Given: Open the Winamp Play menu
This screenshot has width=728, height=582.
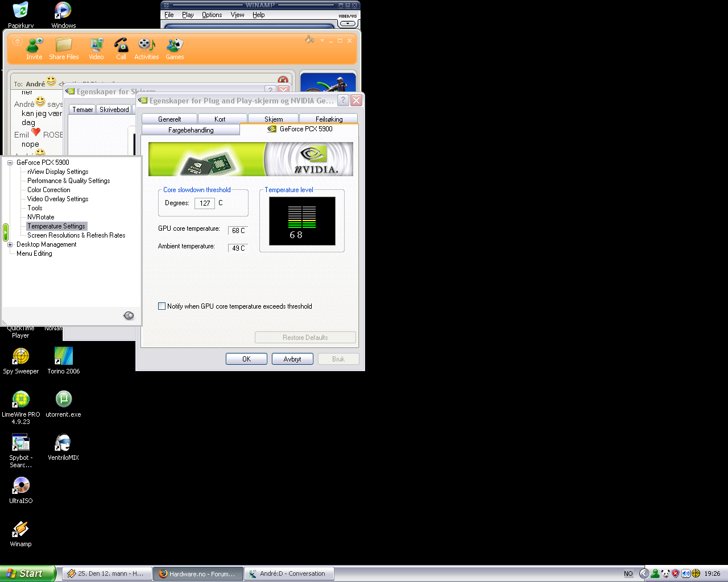Looking at the screenshot, I should point(188,15).
